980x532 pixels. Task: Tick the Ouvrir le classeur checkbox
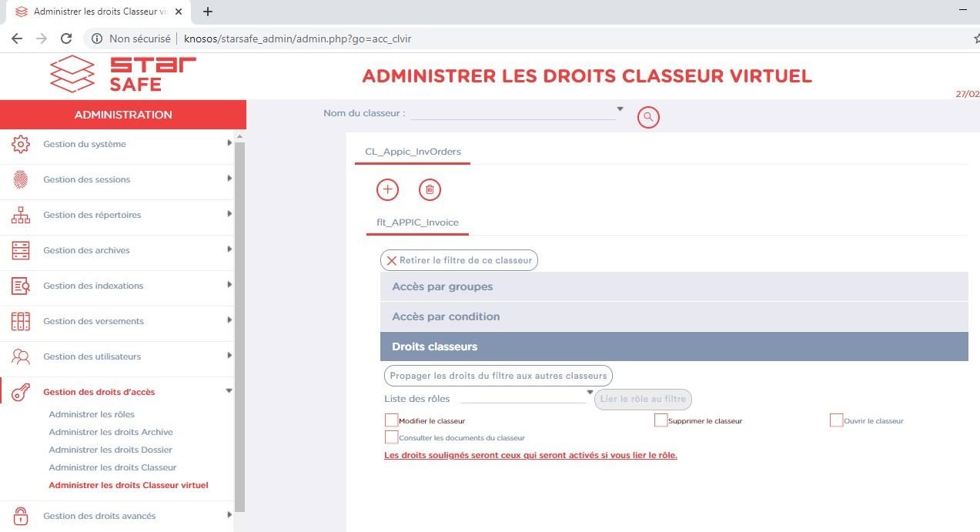click(836, 420)
